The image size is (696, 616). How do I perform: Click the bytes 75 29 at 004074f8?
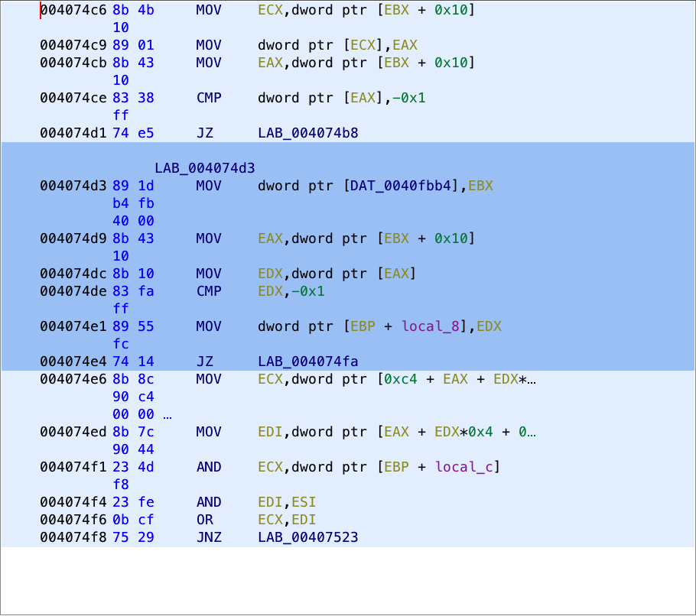pos(133,537)
